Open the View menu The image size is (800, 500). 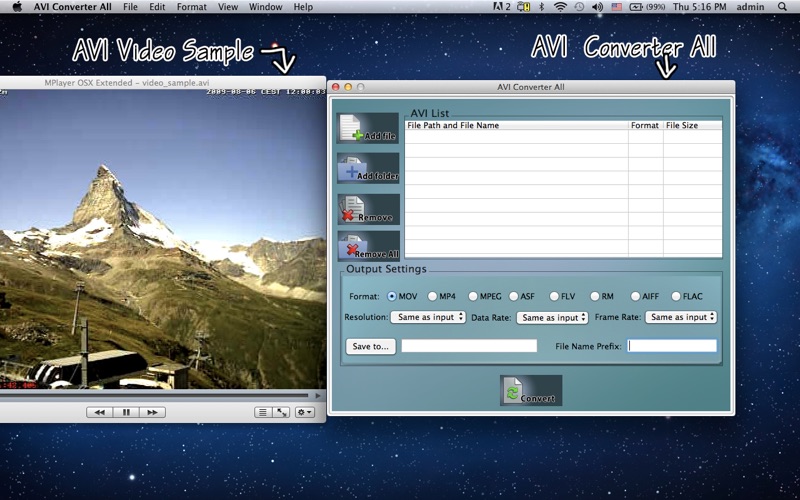(x=228, y=7)
